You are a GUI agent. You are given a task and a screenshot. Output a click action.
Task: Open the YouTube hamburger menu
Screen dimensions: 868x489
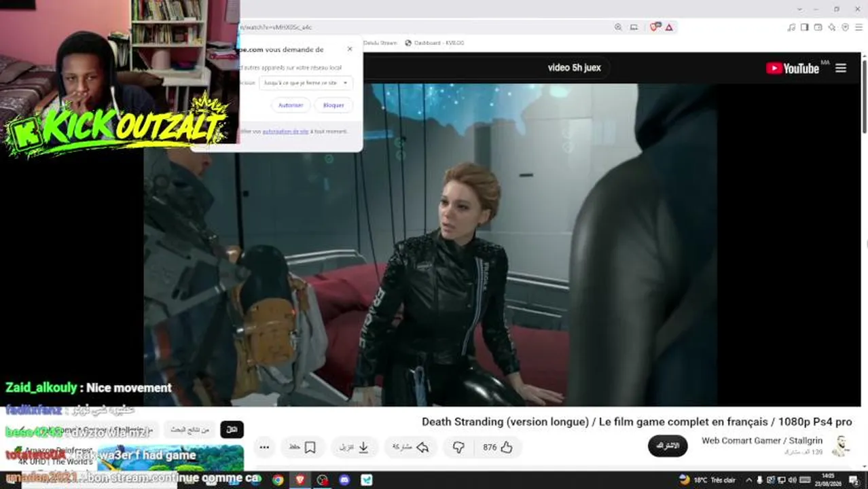[x=841, y=68]
